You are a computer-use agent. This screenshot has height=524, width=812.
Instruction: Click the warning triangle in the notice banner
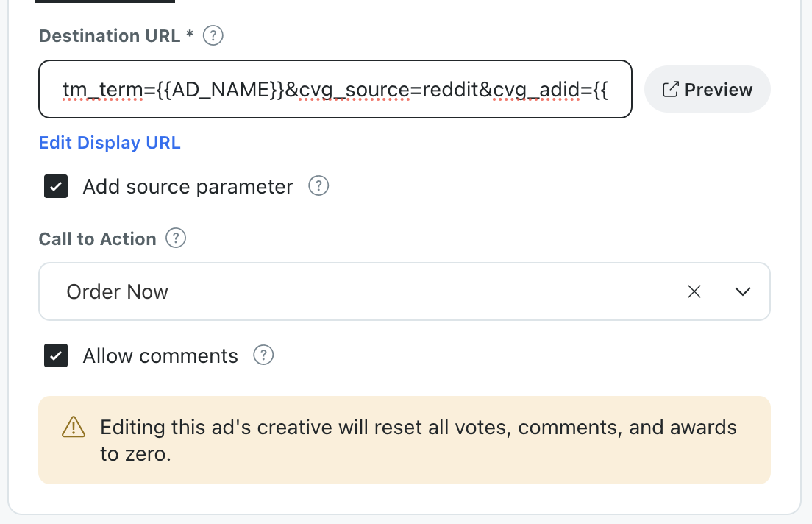(73, 427)
